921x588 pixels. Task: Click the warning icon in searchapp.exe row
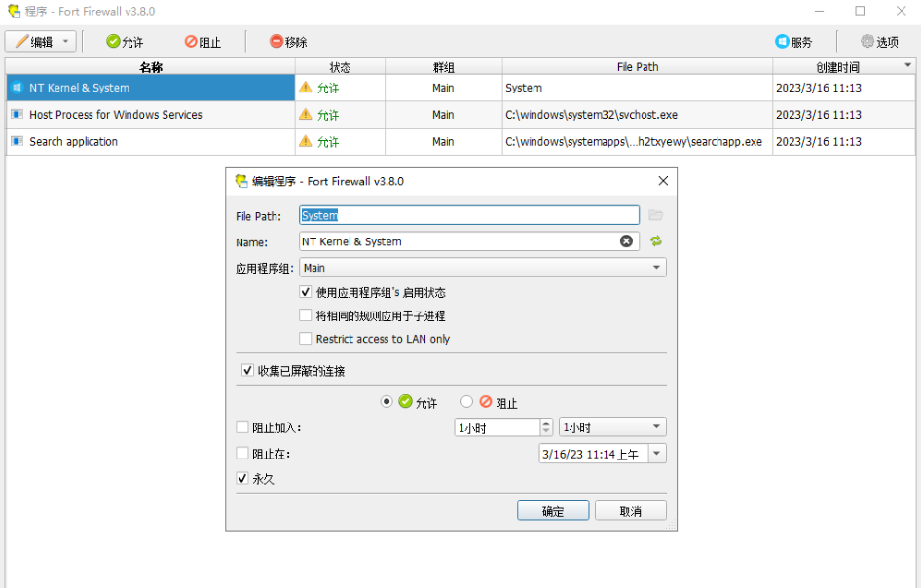point(306,141)
